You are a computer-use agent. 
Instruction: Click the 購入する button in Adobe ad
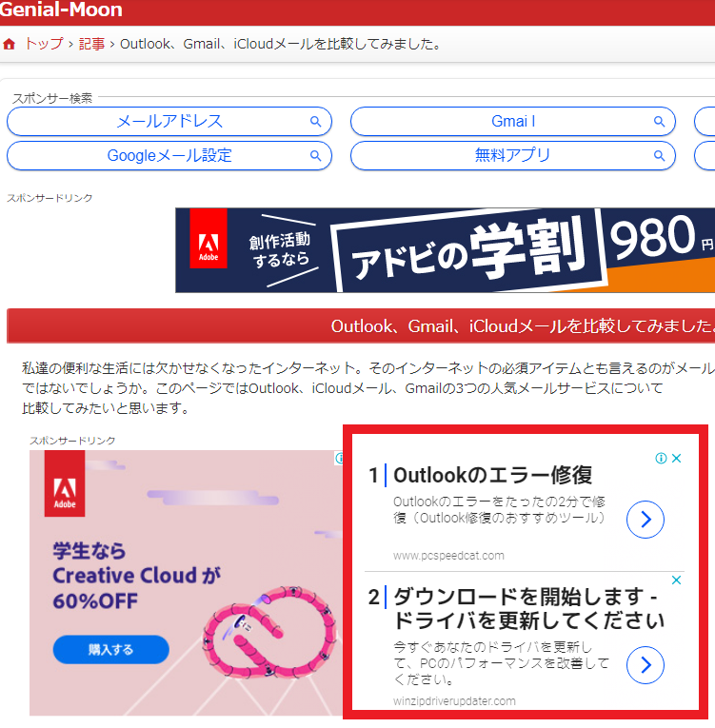click(110, 650)
